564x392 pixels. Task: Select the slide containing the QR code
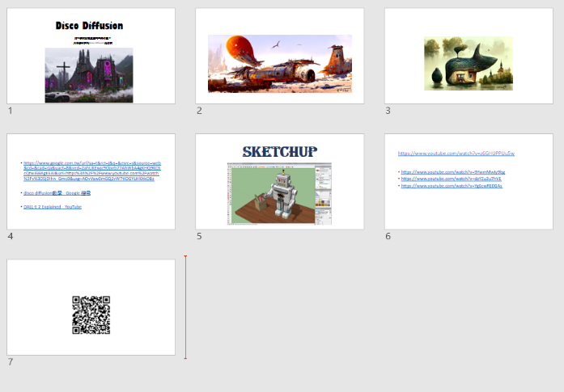click(x=91, y=307)
